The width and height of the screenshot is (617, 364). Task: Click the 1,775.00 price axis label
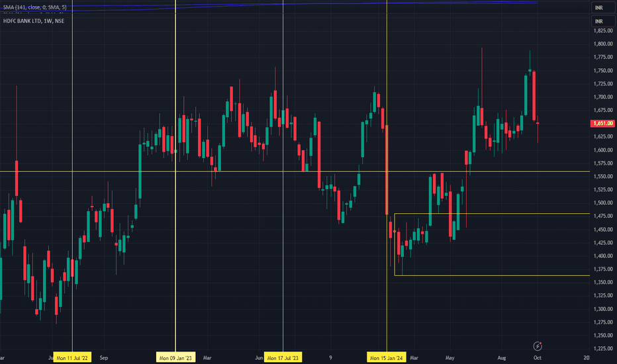603,57
